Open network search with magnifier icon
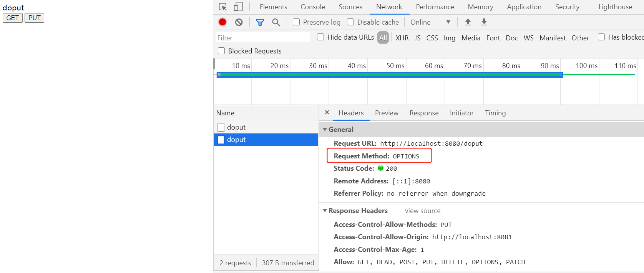 [x=276, y=22]
